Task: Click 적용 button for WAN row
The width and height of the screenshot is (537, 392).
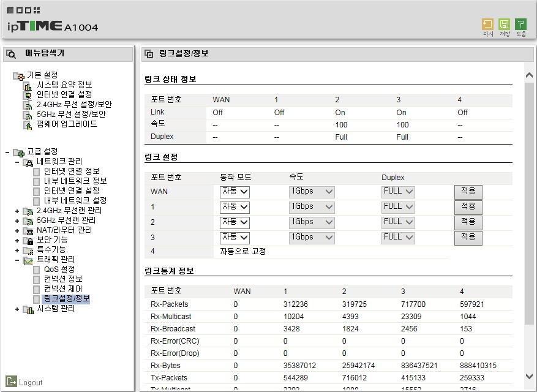Action: pyautogui.click(x=468, y=192)
